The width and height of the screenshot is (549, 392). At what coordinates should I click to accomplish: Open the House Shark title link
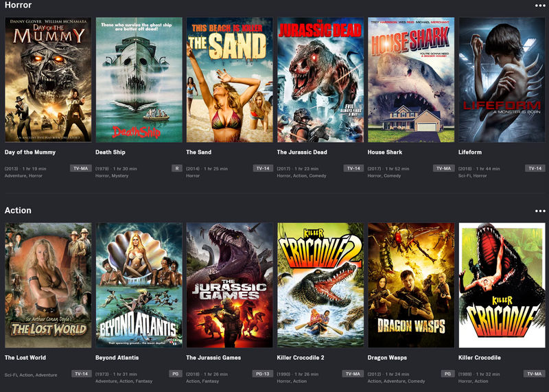(x=385, y=152)
